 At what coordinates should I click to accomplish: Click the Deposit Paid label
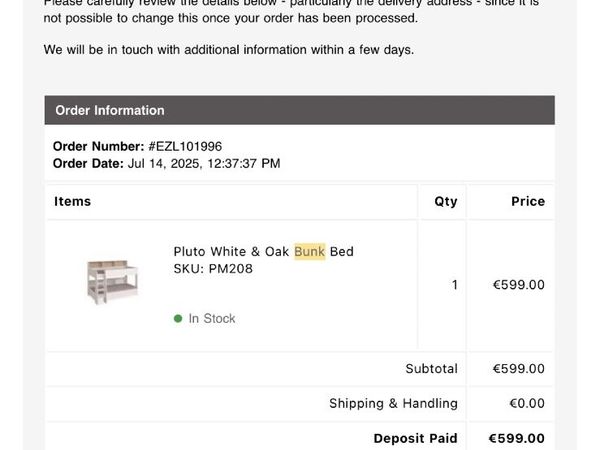coord(415,438)
